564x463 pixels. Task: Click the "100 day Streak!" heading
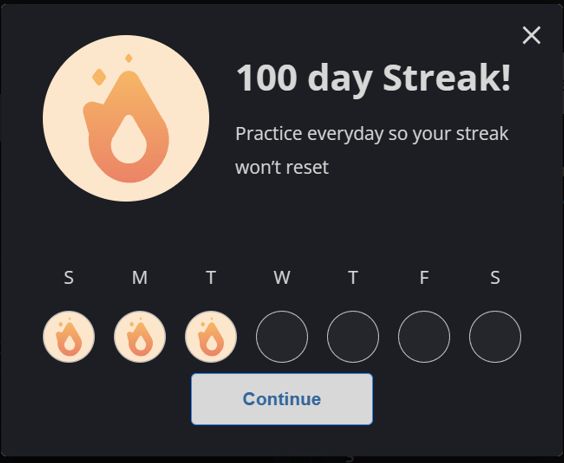(373, 79)
